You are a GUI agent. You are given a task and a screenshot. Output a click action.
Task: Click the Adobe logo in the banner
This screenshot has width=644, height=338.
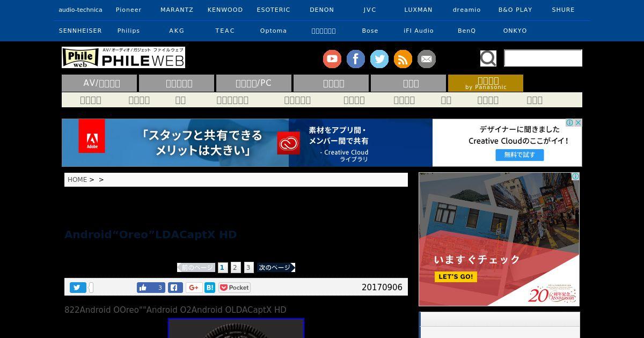pos(92,136)
